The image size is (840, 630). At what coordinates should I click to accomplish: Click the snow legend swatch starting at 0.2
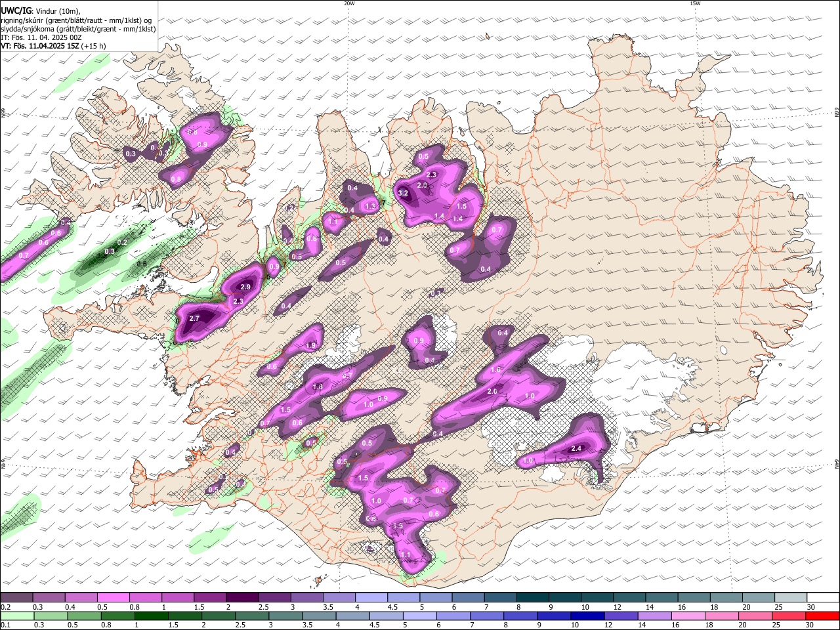[16, 598]
